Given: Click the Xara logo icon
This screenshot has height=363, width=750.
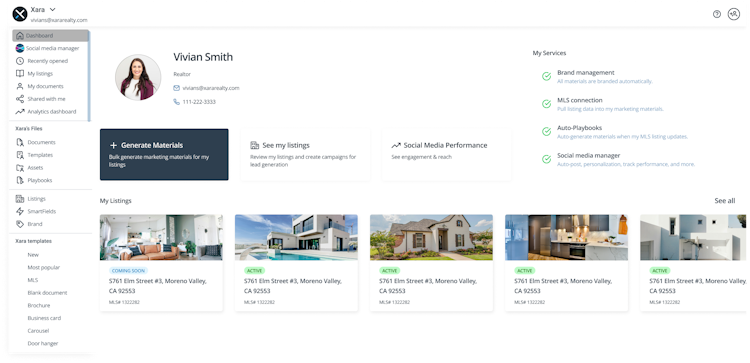Looking at the screenshot, I should pos(20,14).
